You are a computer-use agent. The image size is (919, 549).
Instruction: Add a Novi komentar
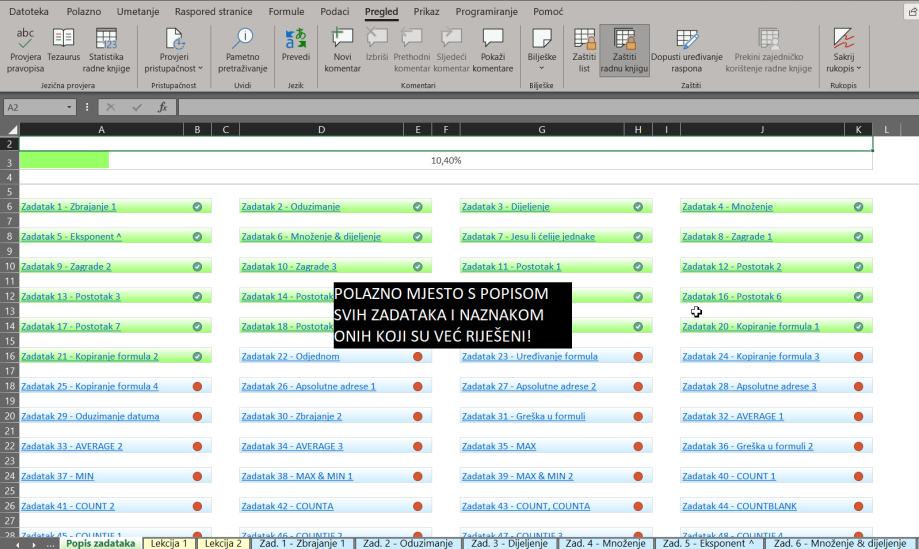tap(342, 40)
